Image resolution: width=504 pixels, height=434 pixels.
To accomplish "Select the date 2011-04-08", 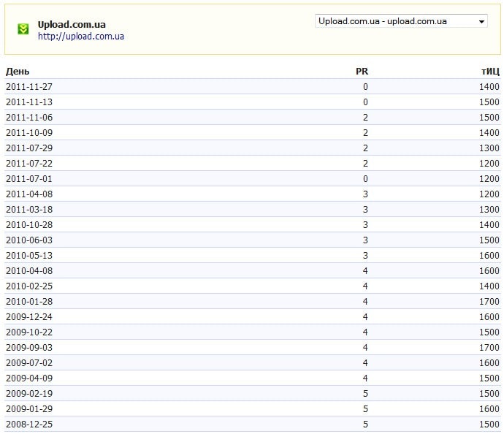I will [x=29, y=194].
